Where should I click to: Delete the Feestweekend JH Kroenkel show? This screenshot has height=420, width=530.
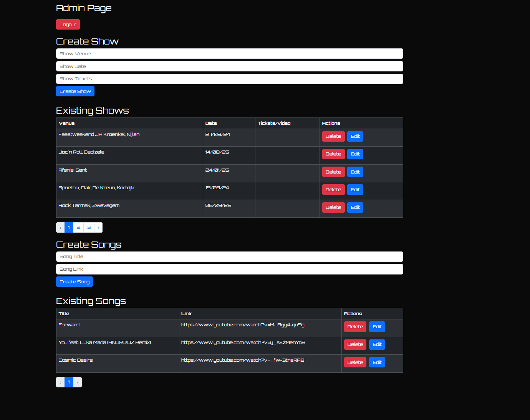[x=333, y=136]
